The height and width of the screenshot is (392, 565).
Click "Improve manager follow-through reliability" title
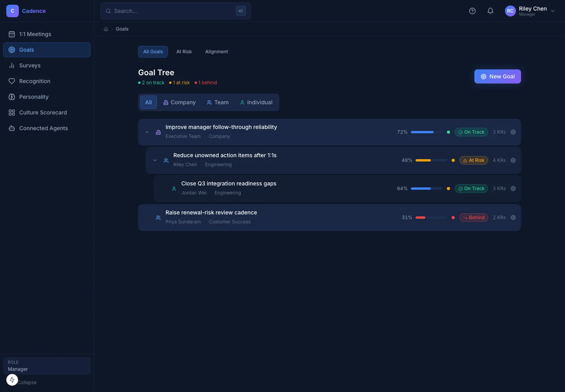click(x=221, y=127)
